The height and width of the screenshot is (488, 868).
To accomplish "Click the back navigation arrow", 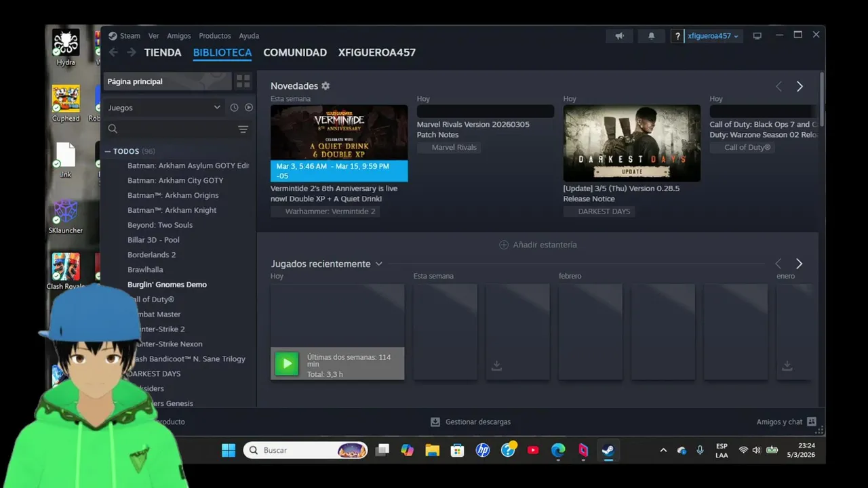I will coord(113,52).
